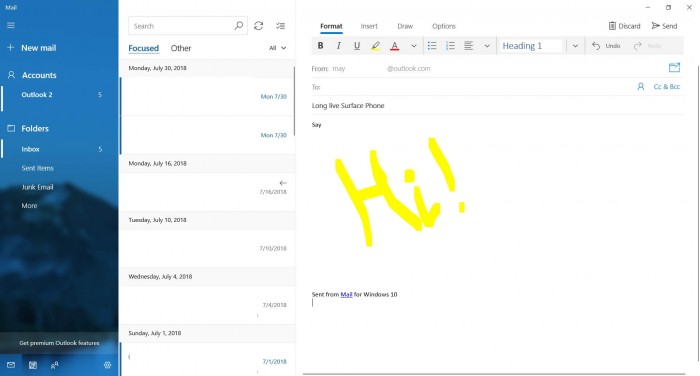700x376 pixels.
Task: Open the styles dropdown arrow
Action: coord(575,46)
